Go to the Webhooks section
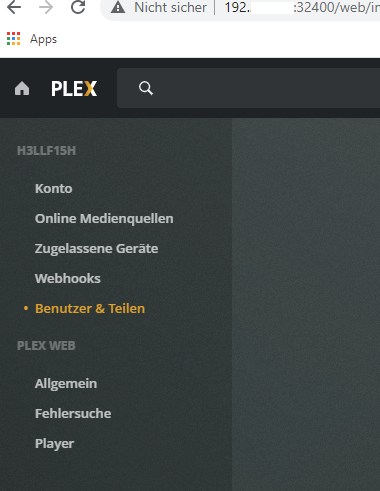Screen dimensions: 380x491 [68, 279]
